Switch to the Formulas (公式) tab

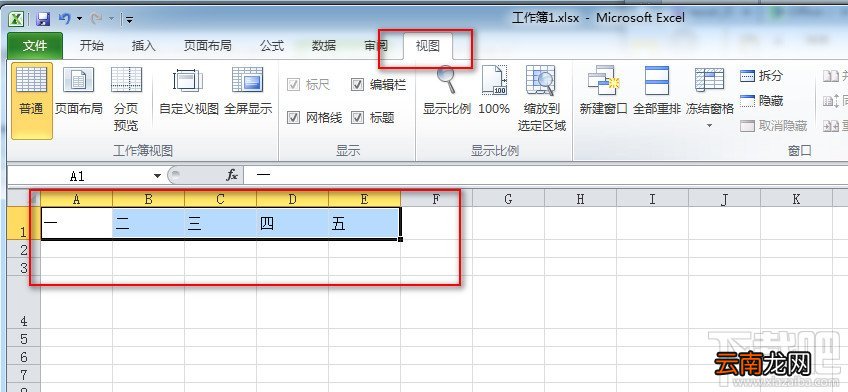271,46
